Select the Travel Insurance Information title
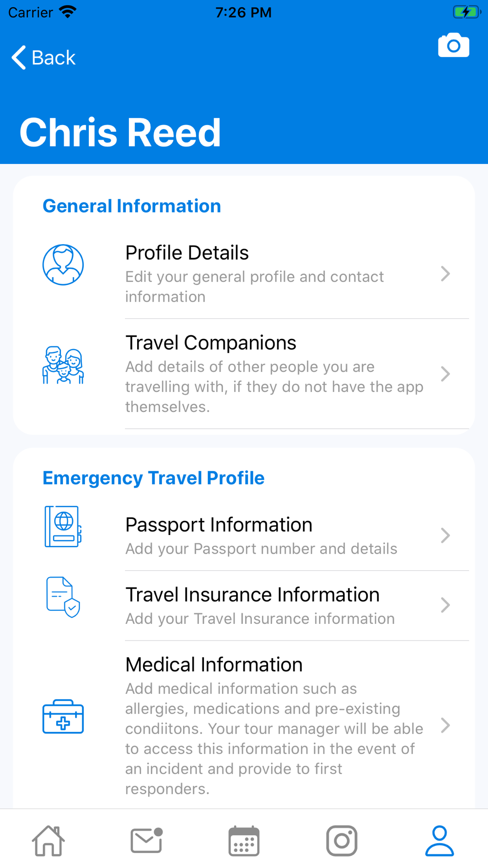Screen dimensions: 488x868 (x=252, y=595)
